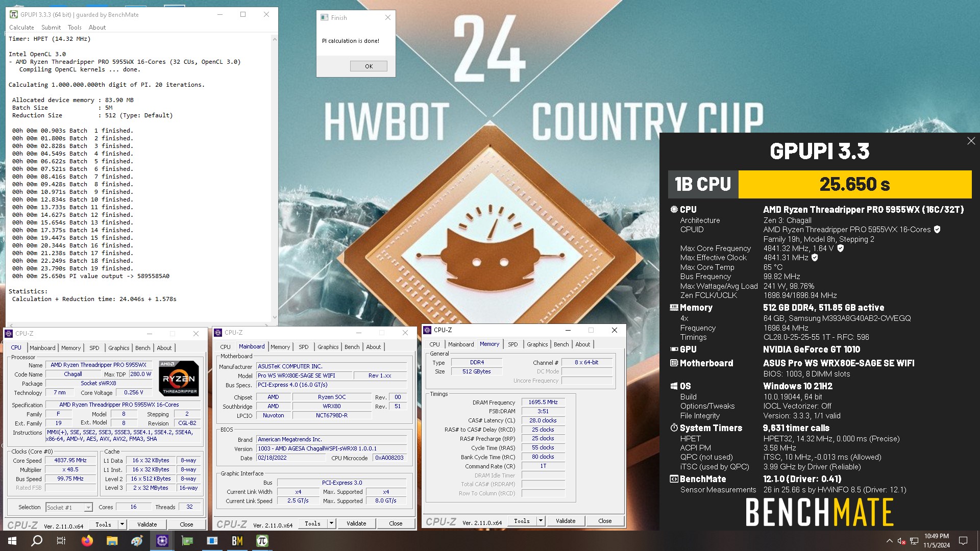Click the shield beside Max Effective Clock
Image resolution: width=980 pixels, height=551 pixels.
click(815, 258)
